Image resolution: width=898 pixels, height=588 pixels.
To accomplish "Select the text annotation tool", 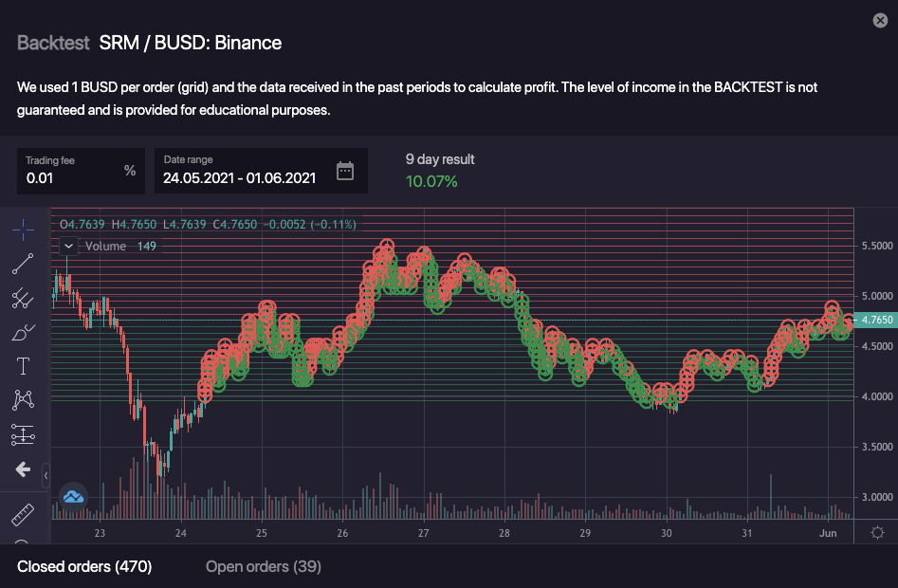I will point(24,366).
